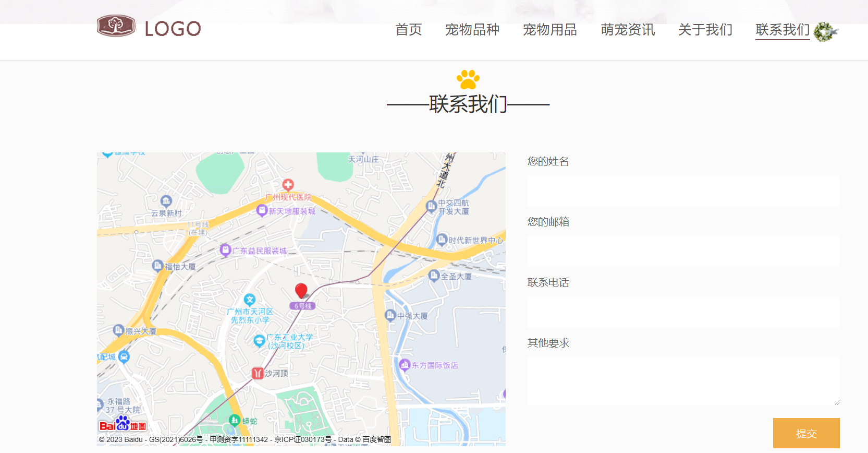Click the Baidu 地图 logo on map
The height and width of the screenshot is (453, 868).
coord(123,424)
